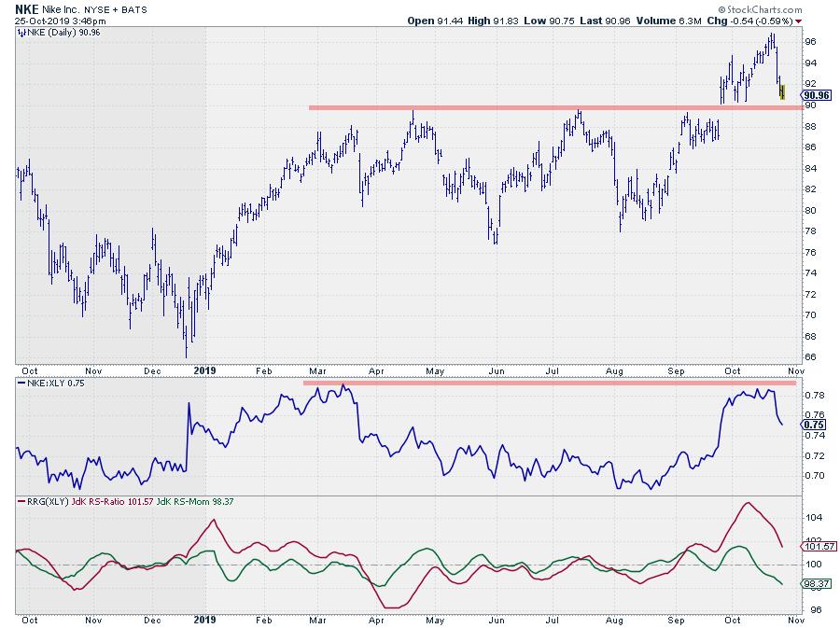Click the boxed 90.96 price tag on axis
This screenshot has height=628, width=840.
[x=816, y=95]
